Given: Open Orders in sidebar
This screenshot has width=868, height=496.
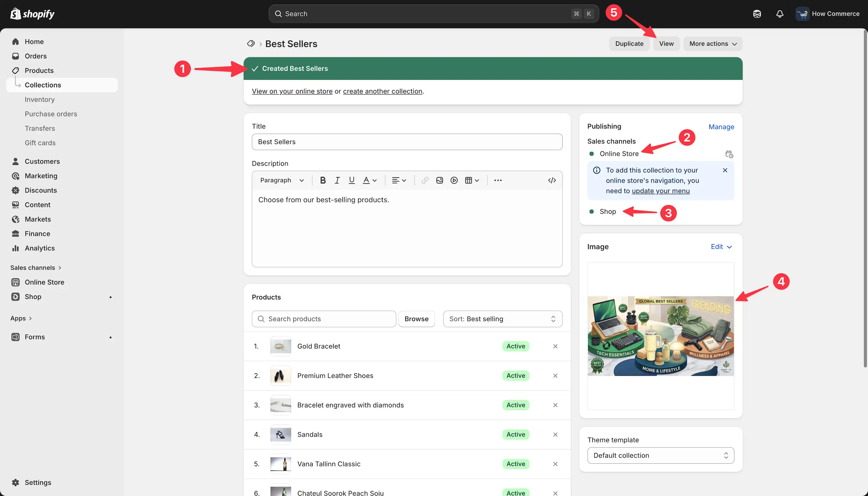Looking at the screenshot, I should pos(62,56).
